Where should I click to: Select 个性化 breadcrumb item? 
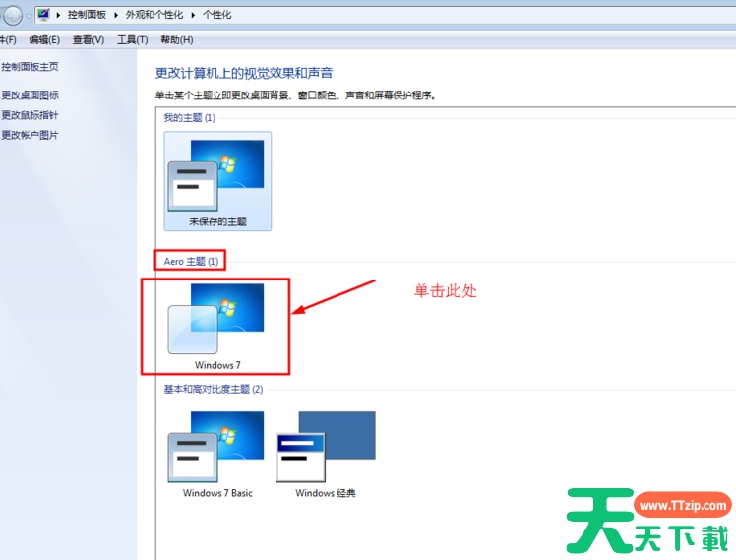point(216,15)
